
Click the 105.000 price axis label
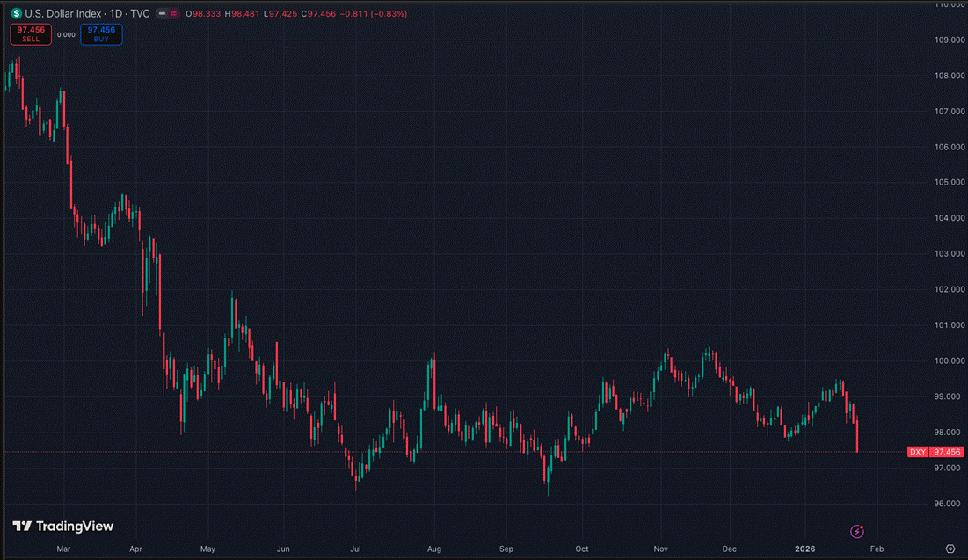(x=950, y=182)
